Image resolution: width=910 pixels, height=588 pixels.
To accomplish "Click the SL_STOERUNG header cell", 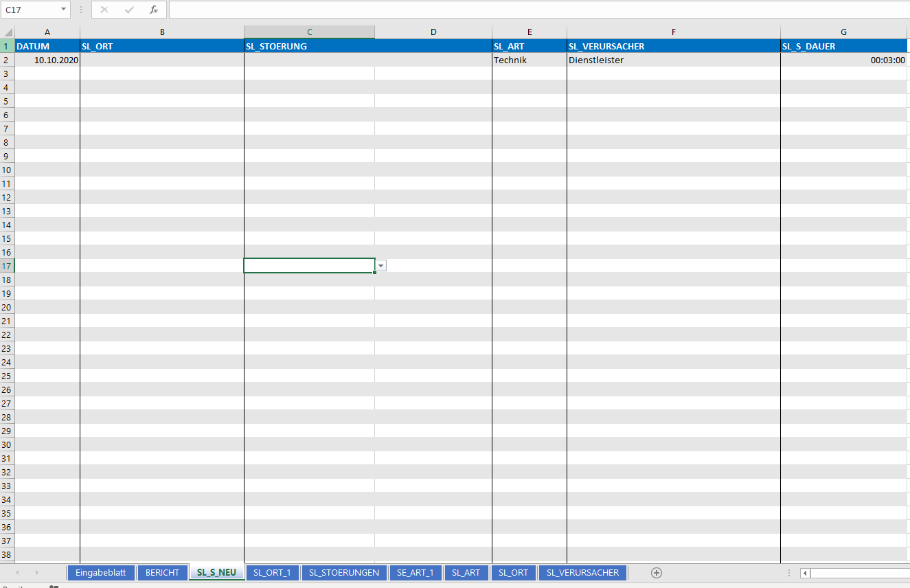I will tap(310, 46).
